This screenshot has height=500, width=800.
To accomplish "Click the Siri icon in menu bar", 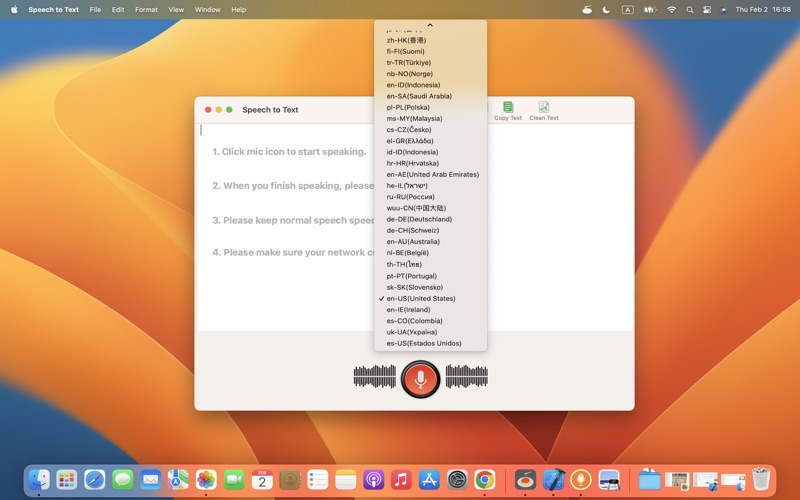I will 723,10.
